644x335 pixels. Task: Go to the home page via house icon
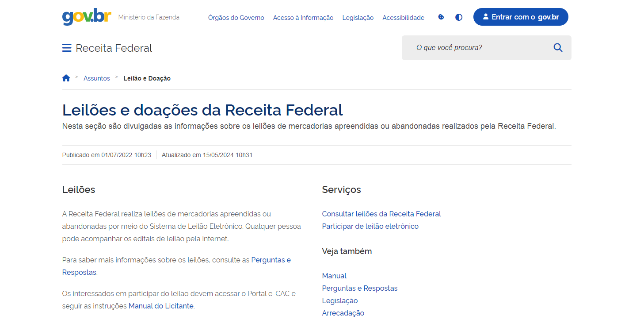[66, 78]
